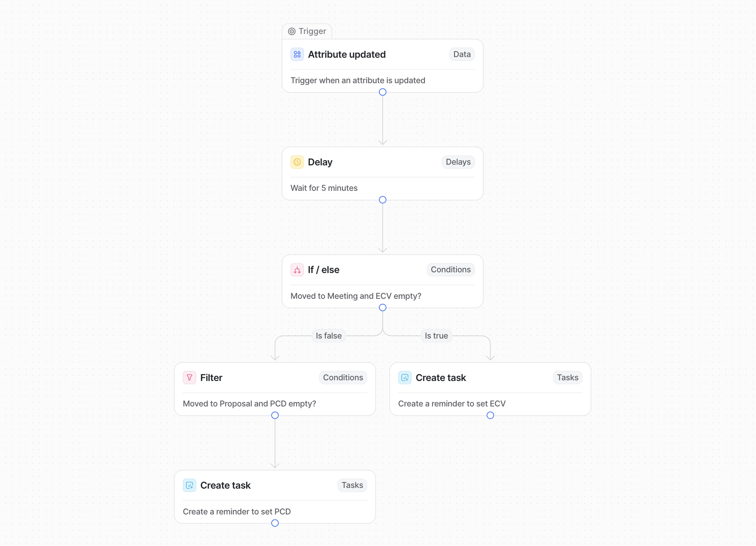Click connector under ECV reminder task

pyautogui.click(x=490, y=415)
